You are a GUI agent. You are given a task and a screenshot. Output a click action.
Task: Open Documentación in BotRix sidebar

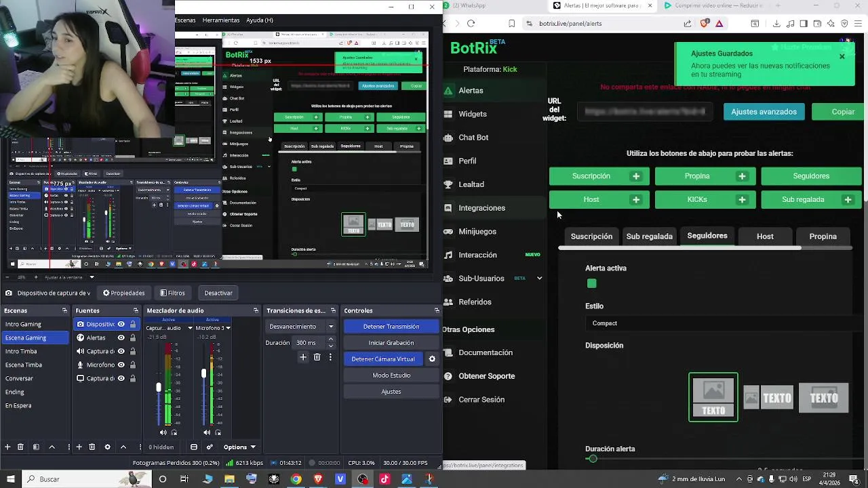coord(486,352)
